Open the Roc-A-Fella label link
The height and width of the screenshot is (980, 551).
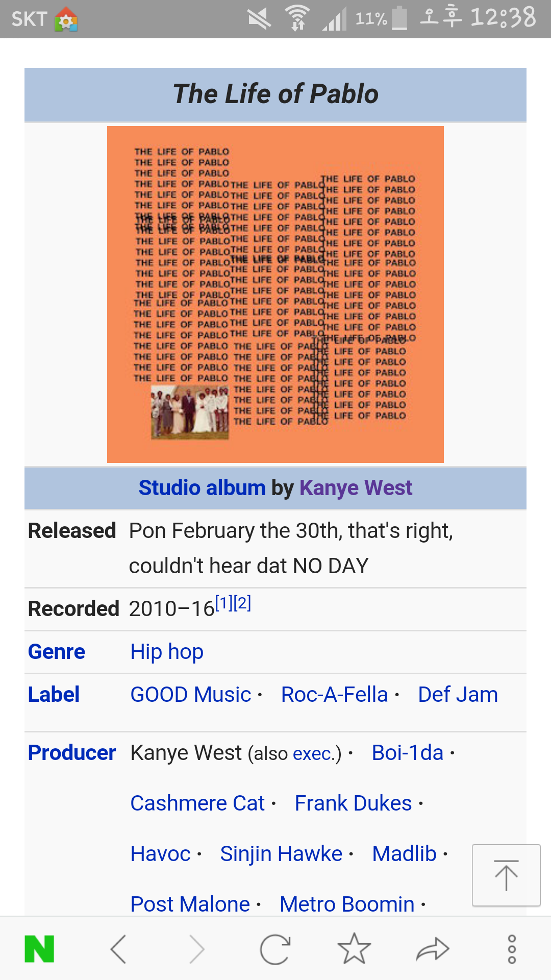pyautogui.click(x=334, y=695)
